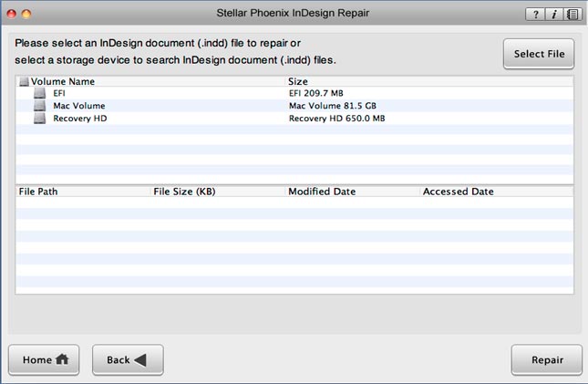Select the EFI volume drive icon
The width and height of the screenshot is (588, 384).
(40, 93)
